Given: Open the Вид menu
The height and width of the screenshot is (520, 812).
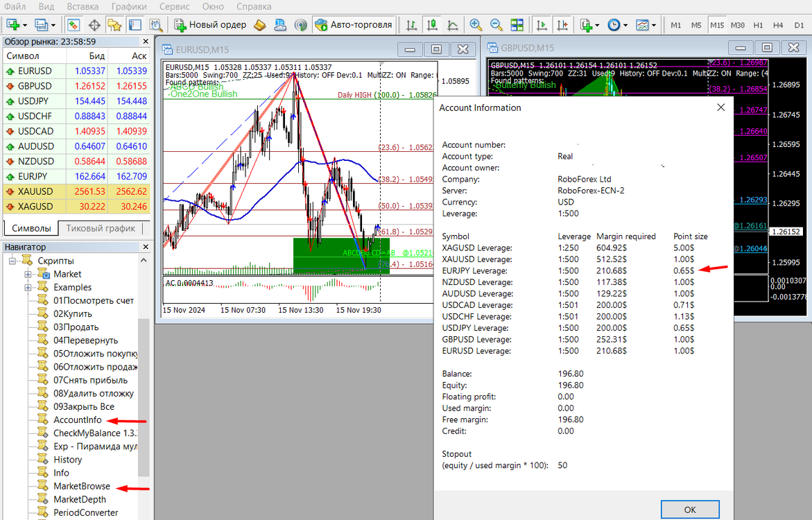Looking at the screenshot, I should pyautogui.click(x=46, y=6).
